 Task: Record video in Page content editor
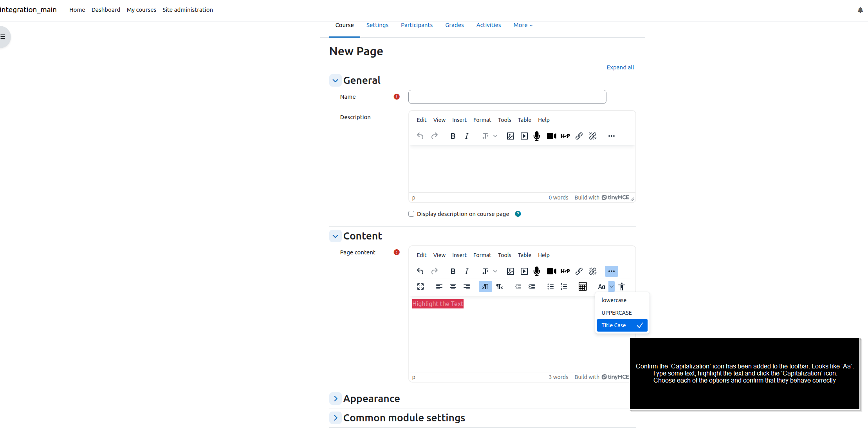click(552, 271)
